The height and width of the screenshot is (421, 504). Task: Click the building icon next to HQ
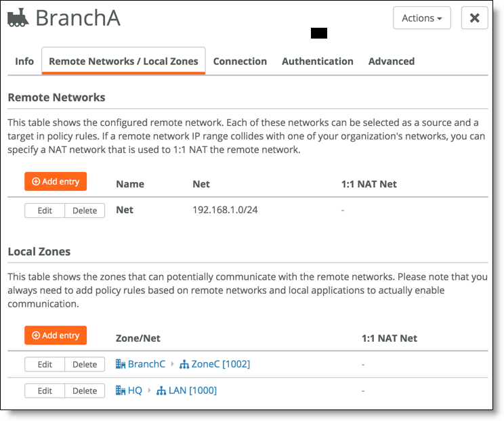coord(121,391)
